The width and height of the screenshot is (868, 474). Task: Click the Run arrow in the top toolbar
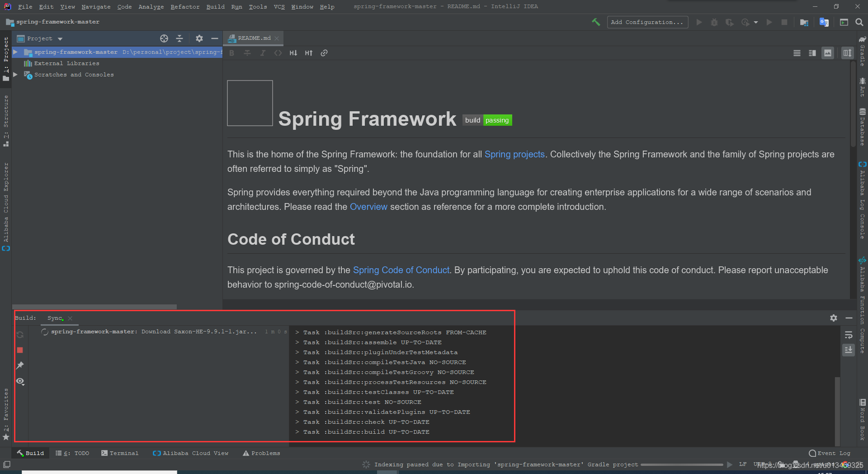pyautogui.click(x=699, y=22)
